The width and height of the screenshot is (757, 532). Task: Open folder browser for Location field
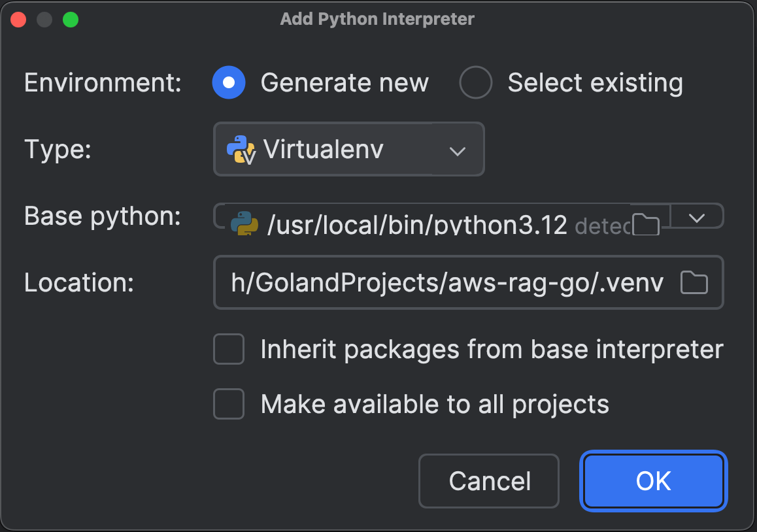694,282
